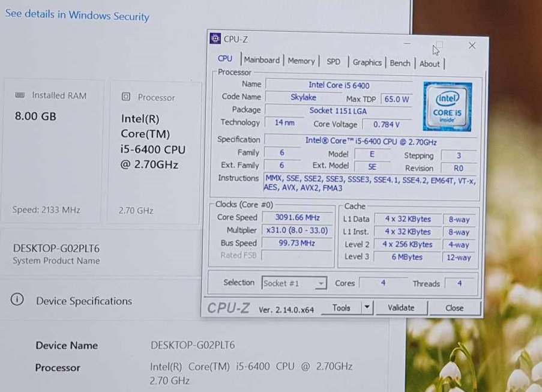Click the Threads count field
The width and height of the screenshot is (542, 392).
click(460, 283)
